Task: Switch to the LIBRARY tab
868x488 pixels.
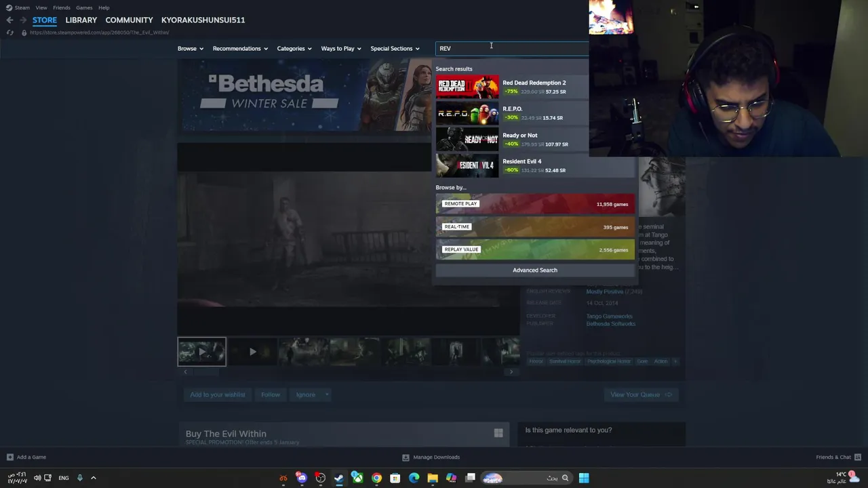Action: (81, 20)
